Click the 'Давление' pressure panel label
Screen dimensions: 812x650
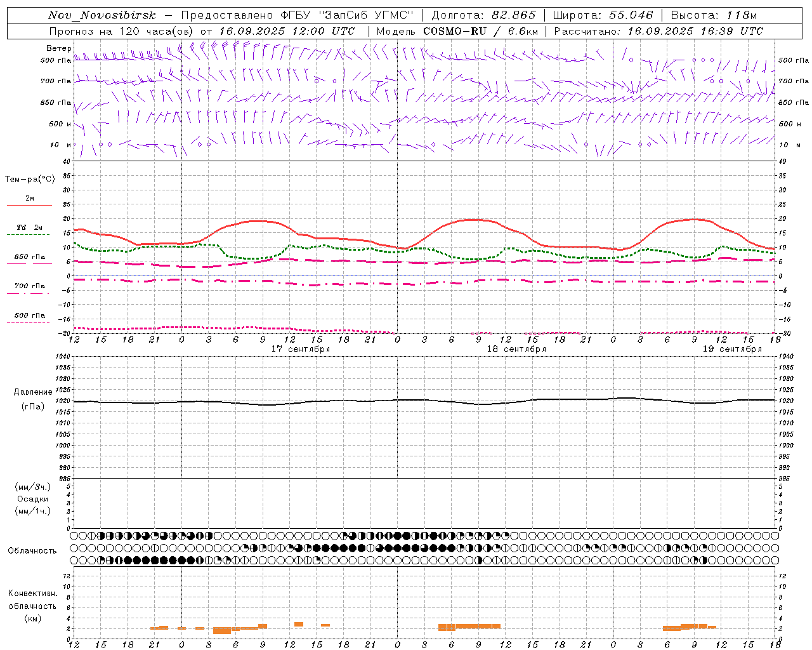tap(33, 392)
